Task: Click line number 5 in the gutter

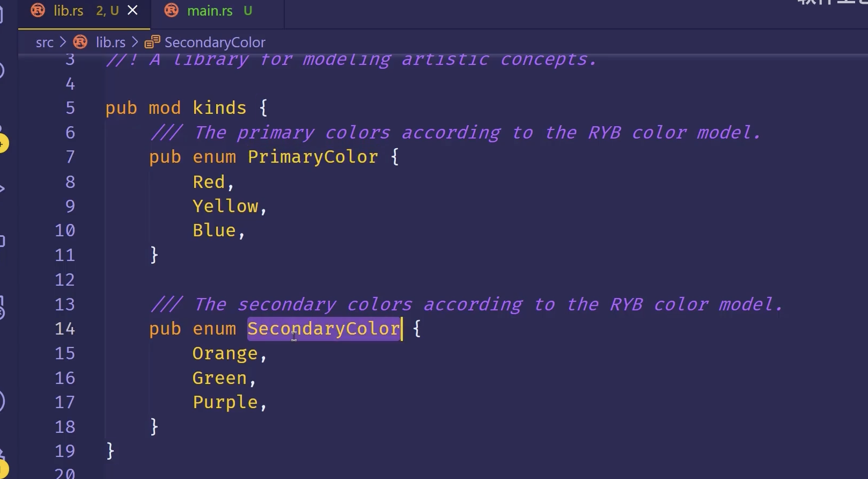Action: tap(70, 108)
